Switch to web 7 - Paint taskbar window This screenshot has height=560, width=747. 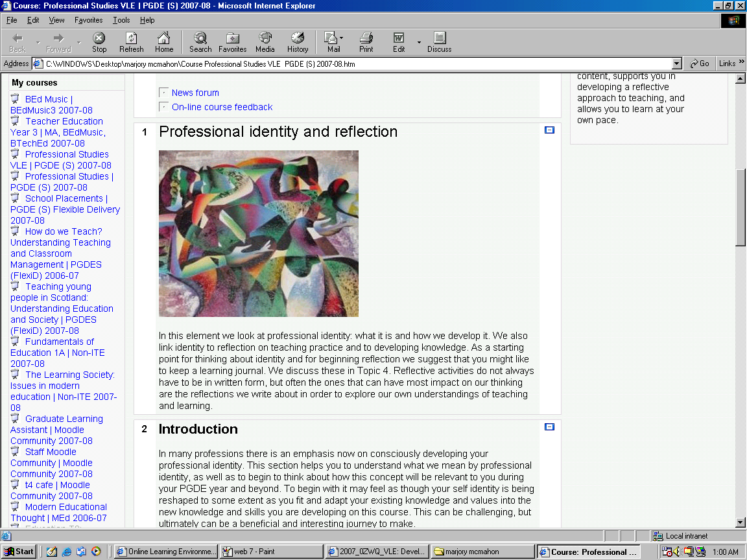271,552
